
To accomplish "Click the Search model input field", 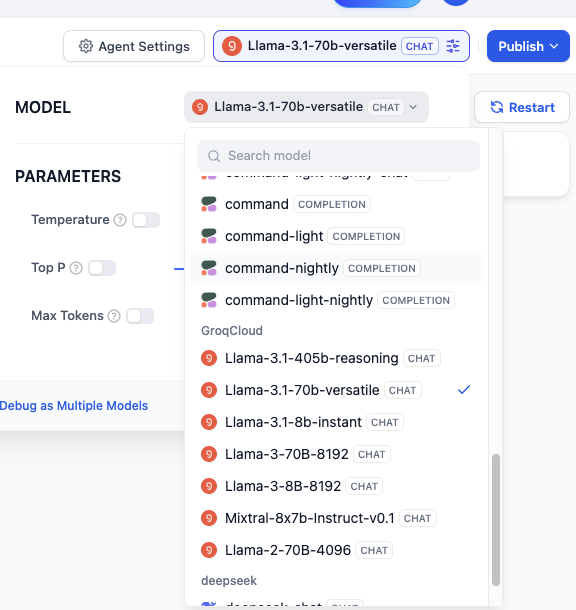I will click(338, 156).
